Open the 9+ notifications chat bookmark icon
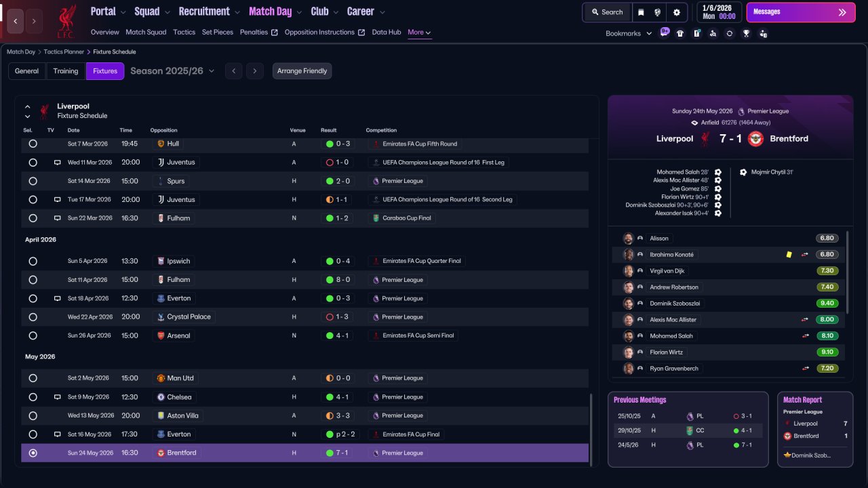 click(664, 33)
